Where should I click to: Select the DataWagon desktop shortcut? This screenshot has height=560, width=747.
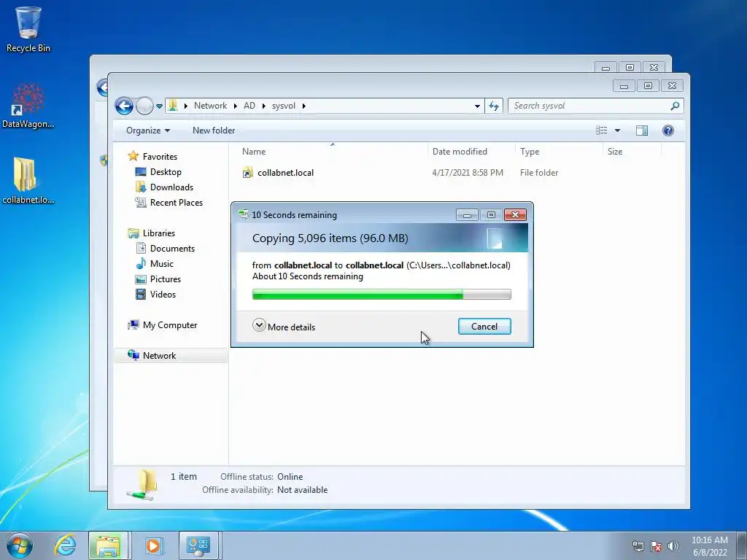28,106
